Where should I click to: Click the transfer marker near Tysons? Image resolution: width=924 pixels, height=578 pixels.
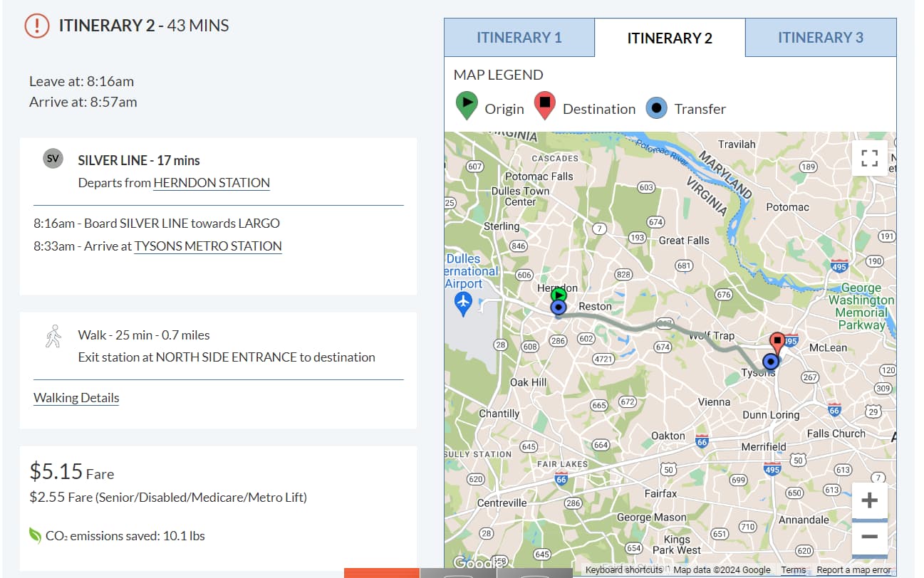[x=770, y=362]
